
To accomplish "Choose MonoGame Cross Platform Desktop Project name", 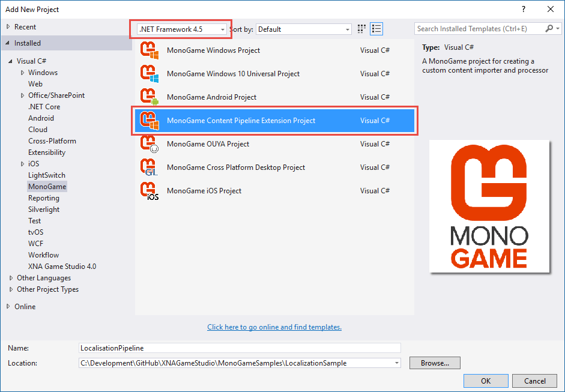I will [236, 167].
